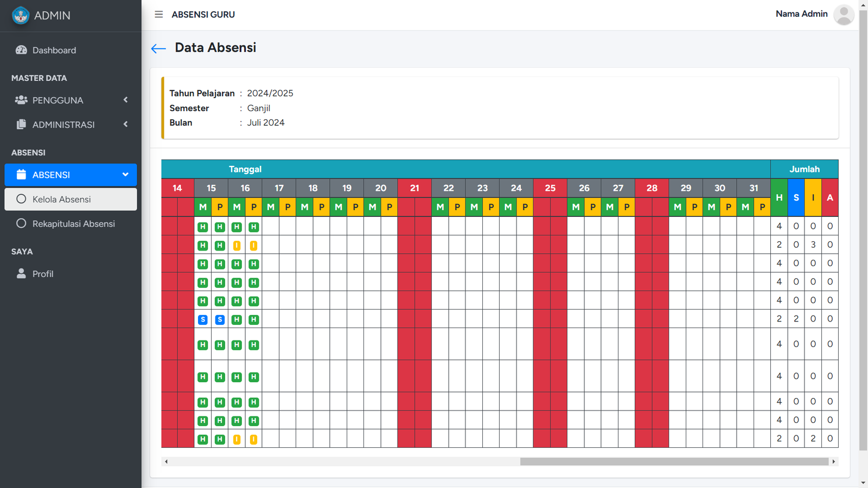This screenshot has height=488, width=868.
Task: Click the Pengguna users icon
Action: click(x=21, y=100)
